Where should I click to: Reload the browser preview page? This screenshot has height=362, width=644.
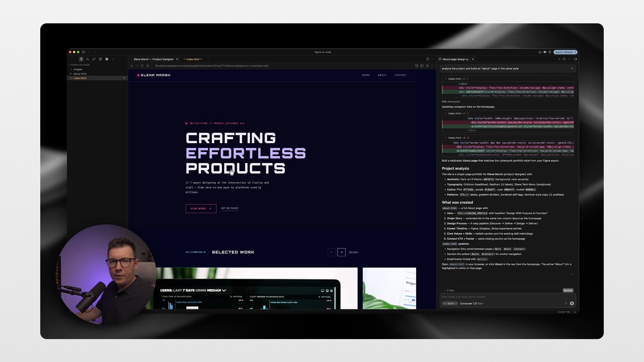click(x=142, y=66)
